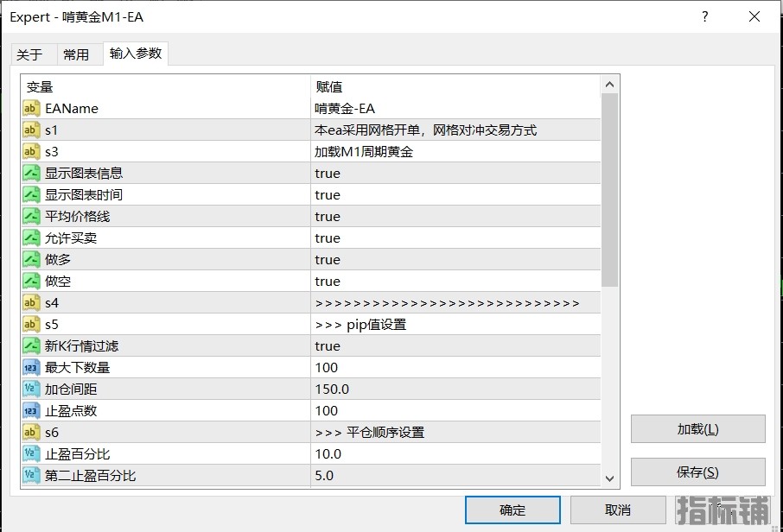Select the 止盈百分比 value 10.0

pos(328,454)
